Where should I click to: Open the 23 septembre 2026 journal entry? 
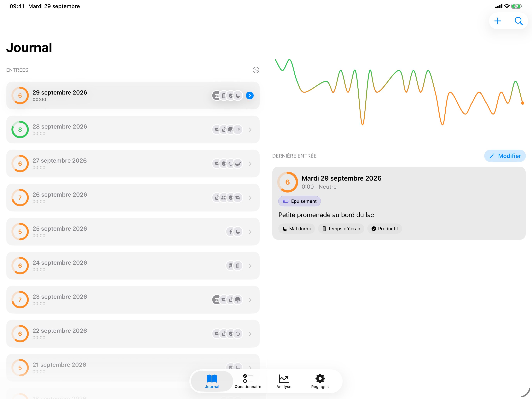pos(133,300)
